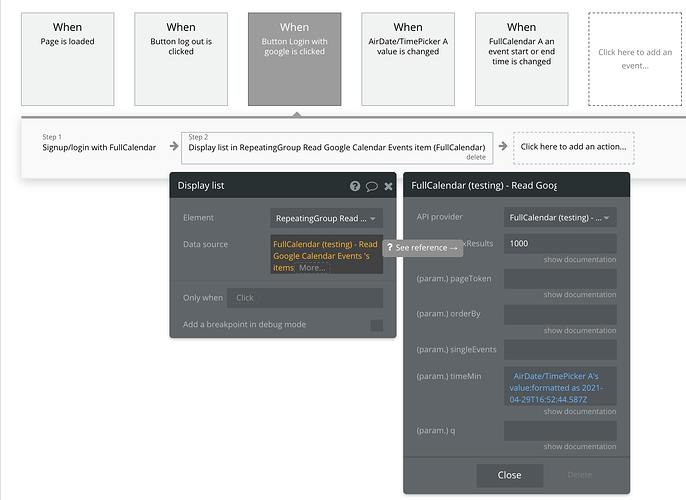Click the pageToken parameter input field

559,279
